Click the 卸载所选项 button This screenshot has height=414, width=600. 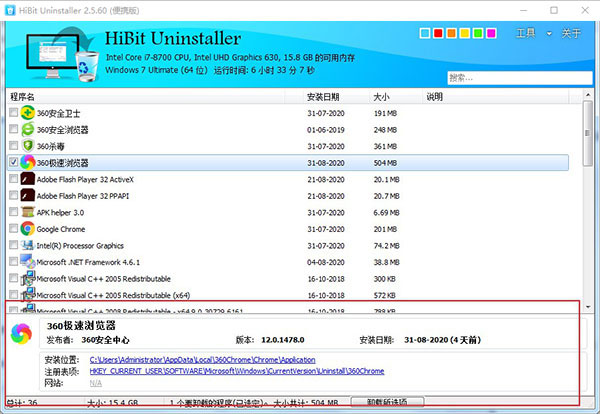(387, 402)
